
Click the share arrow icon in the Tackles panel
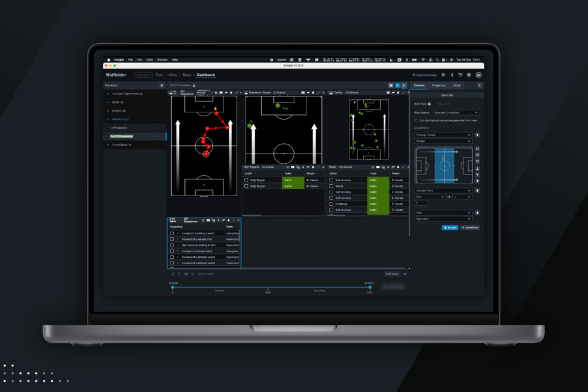click(x=393, y=167)
